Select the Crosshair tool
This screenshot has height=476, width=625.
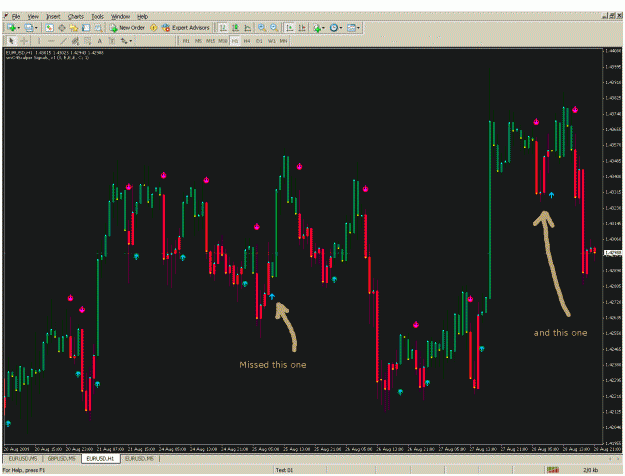click(24, 41)
